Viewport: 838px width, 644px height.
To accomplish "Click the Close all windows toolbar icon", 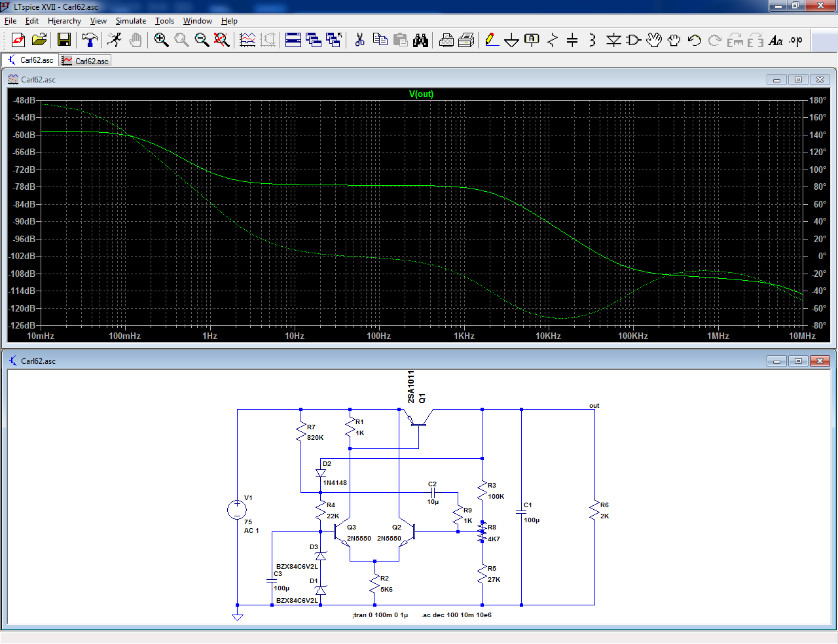I will pyautogui.click(x=334, y=41).
